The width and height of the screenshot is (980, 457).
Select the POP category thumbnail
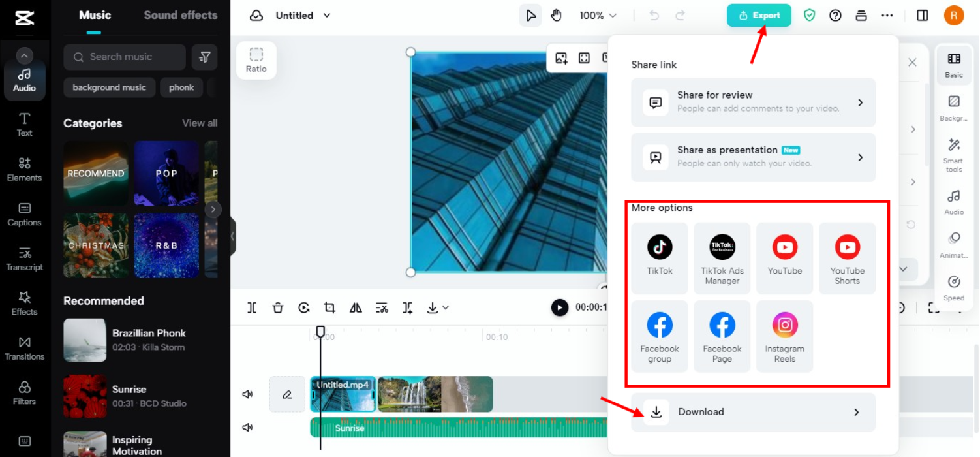click(166, 174)
